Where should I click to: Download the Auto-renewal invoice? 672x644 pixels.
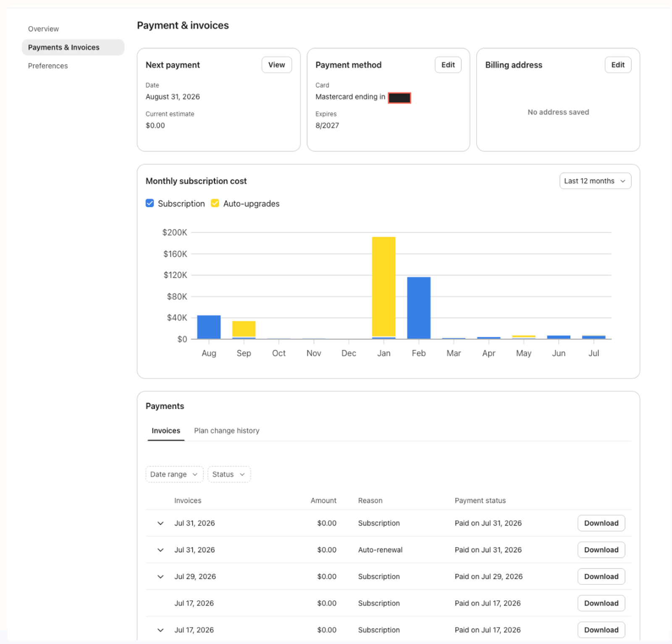pyautogui.click(x=601, y=550)
